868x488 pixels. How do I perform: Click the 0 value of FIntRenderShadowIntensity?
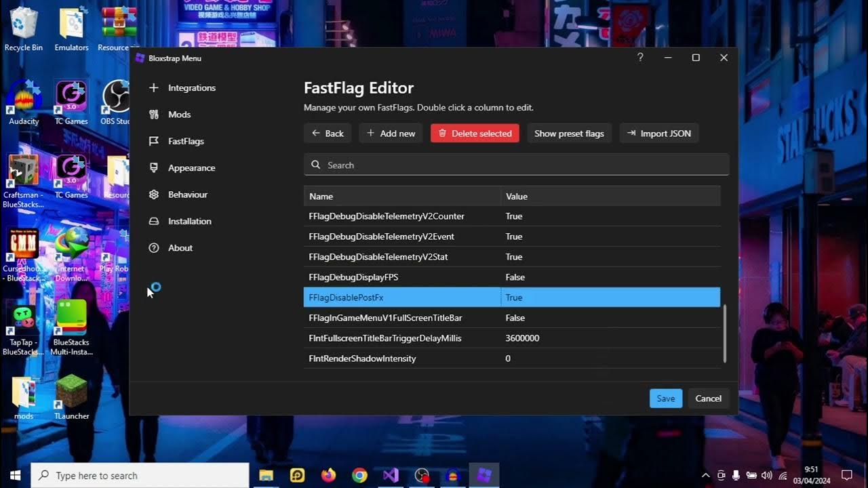click(x=508, y=359)
